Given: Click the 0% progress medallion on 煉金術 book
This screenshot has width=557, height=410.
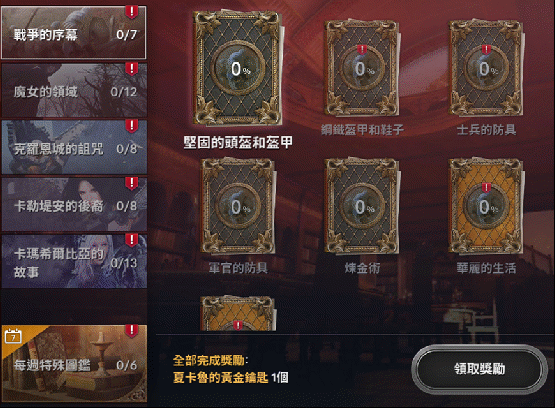Looking at the screenshot, I should coord(362,206).
